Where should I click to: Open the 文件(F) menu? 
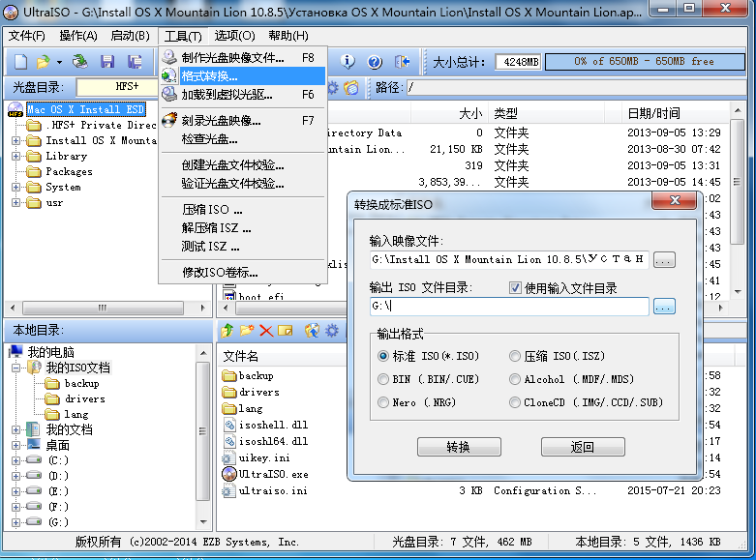(x=27, y=36)
